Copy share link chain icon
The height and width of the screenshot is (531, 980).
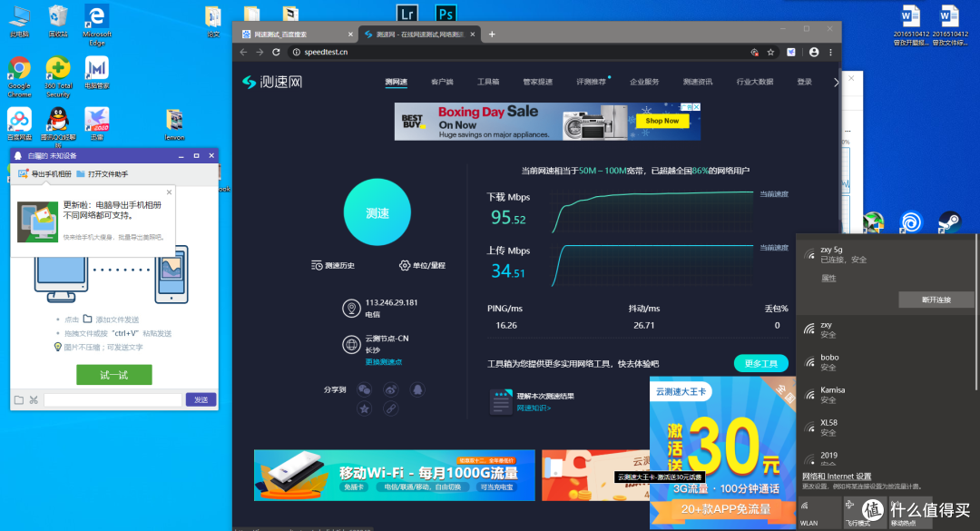390,408
